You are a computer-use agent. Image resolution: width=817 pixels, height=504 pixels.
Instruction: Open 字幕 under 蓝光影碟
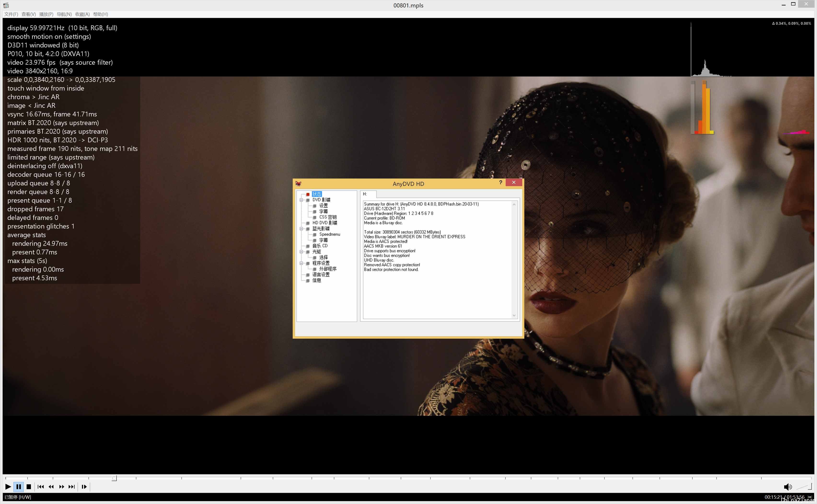(323, 240)
